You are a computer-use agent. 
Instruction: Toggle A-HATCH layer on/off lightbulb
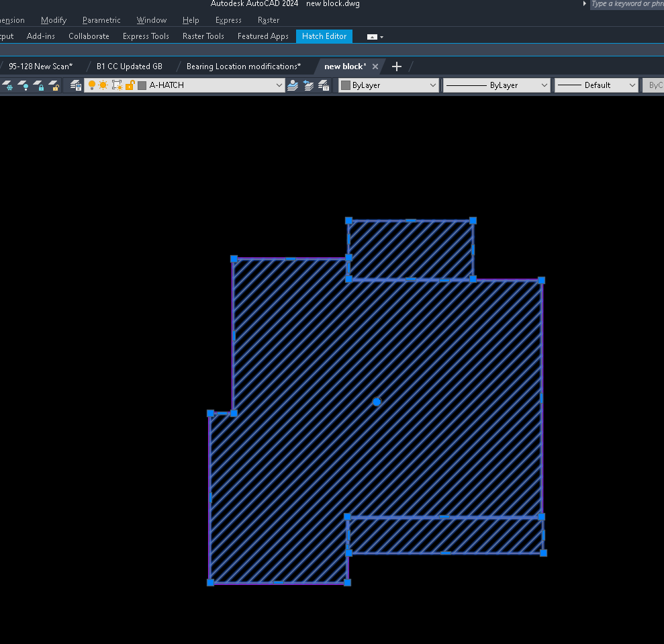click(x=92, y=85)
